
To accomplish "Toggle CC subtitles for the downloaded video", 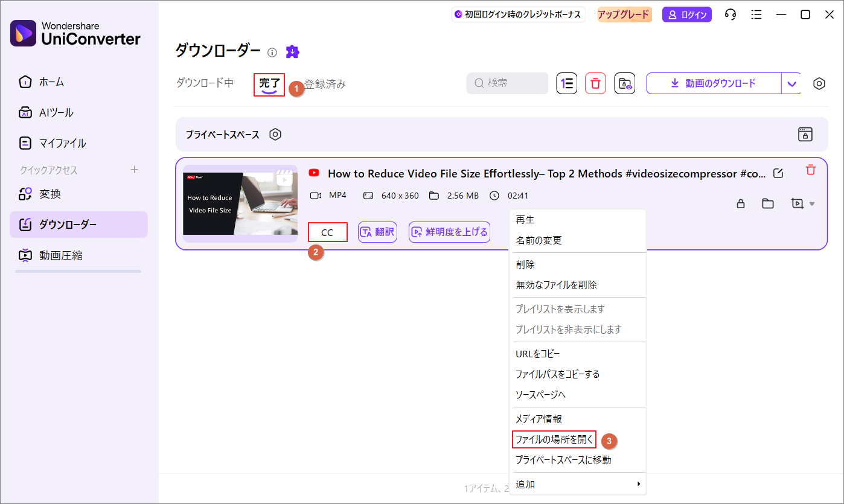I will [327, 232].
